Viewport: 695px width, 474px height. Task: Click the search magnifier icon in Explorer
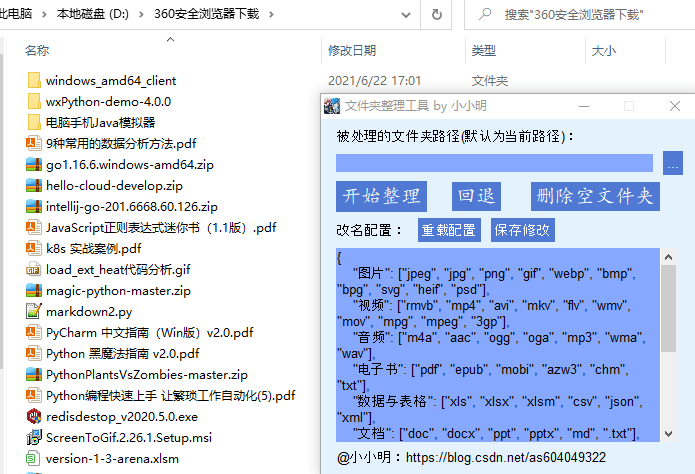[485, 14]
